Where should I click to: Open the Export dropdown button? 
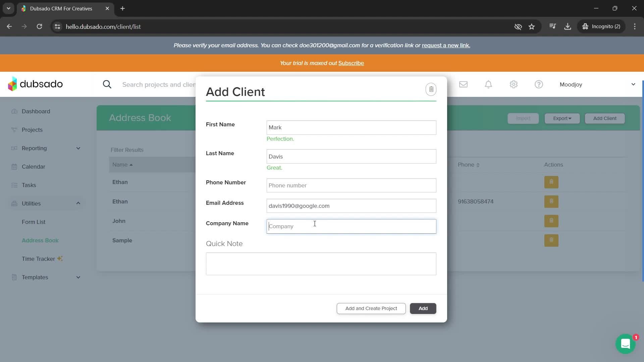coord(562,118)
